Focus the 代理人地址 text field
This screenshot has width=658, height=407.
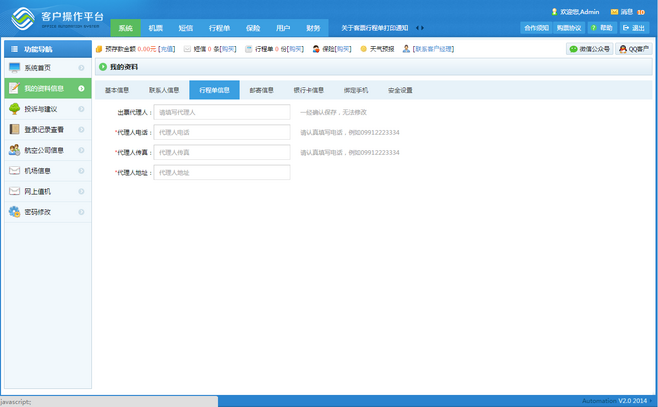point(222,173)
